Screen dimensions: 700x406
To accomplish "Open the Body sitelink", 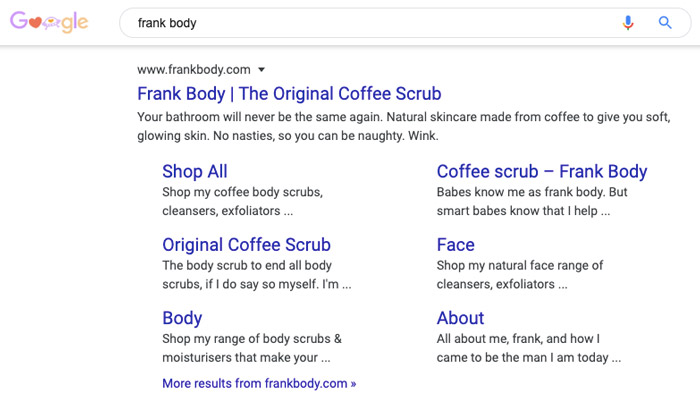I will (x=182, y=318).
